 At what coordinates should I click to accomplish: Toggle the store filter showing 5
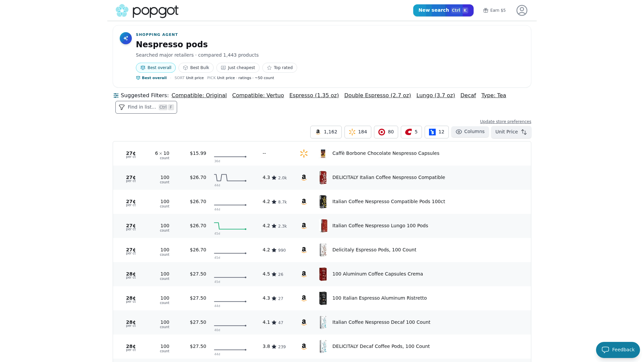point(411,132)
